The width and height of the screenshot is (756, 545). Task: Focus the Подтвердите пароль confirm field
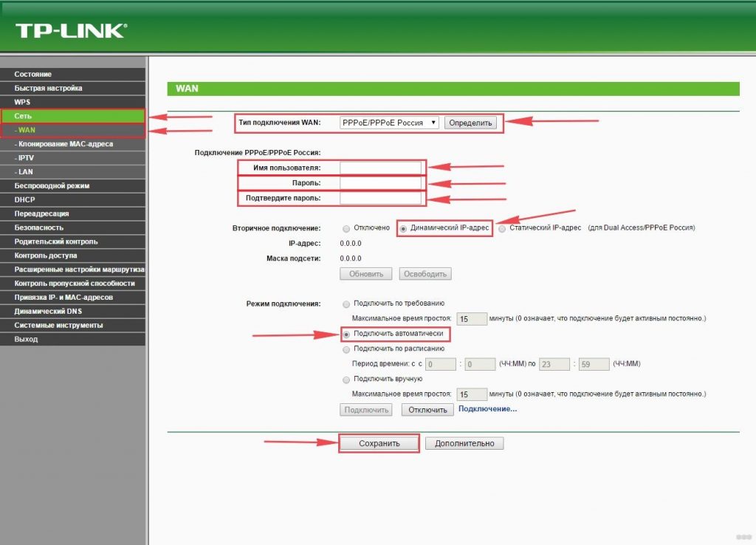(380, 198)
